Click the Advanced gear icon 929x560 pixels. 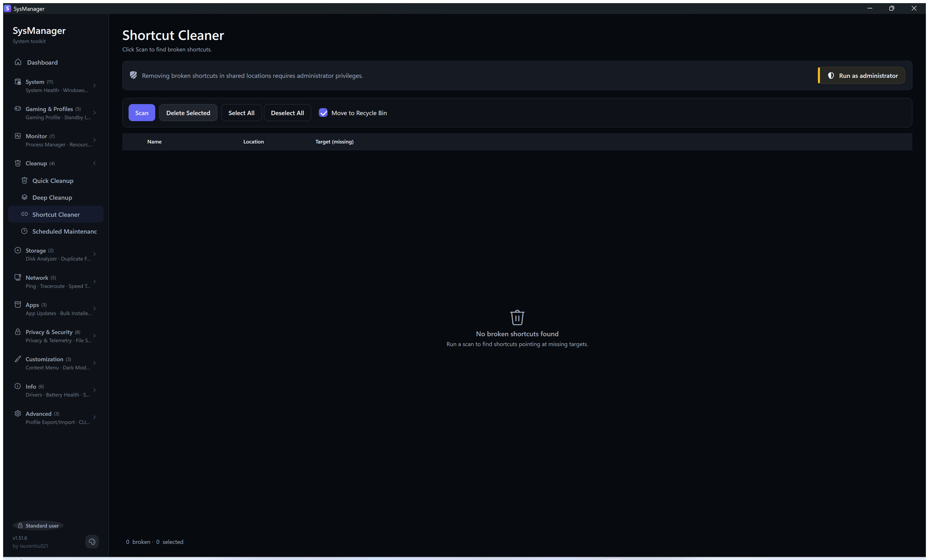(x=18, y=413)
